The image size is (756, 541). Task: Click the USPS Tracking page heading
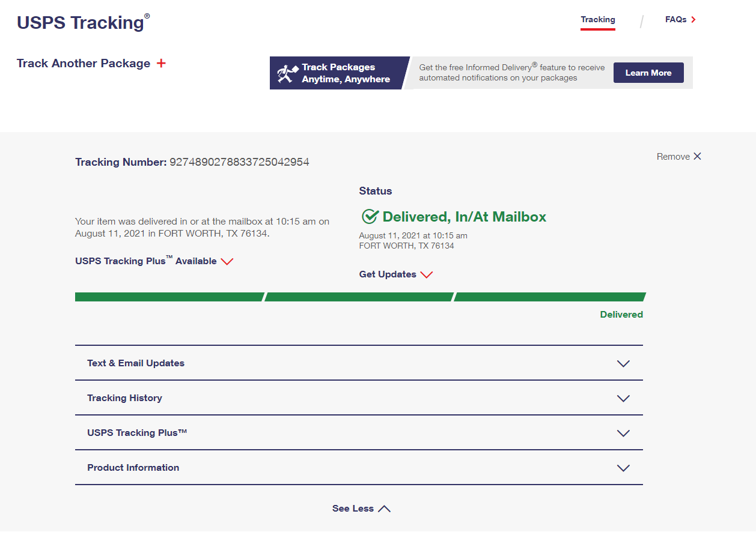(81, 23)
